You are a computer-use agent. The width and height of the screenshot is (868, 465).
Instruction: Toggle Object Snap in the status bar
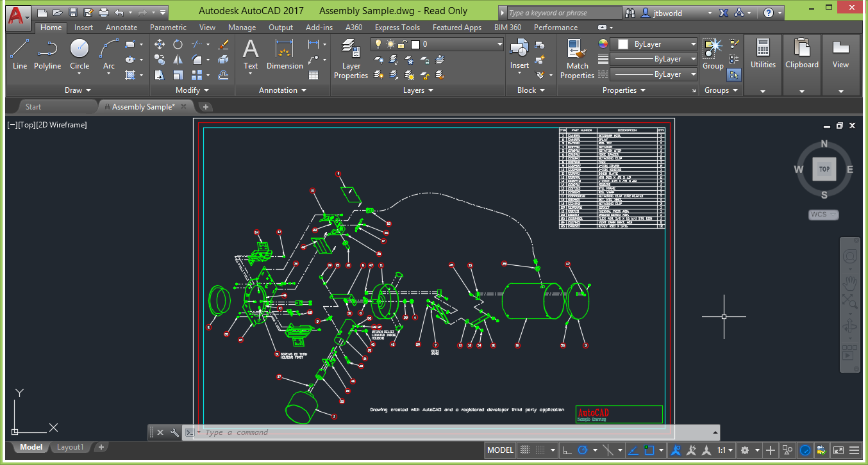[649, 450]
